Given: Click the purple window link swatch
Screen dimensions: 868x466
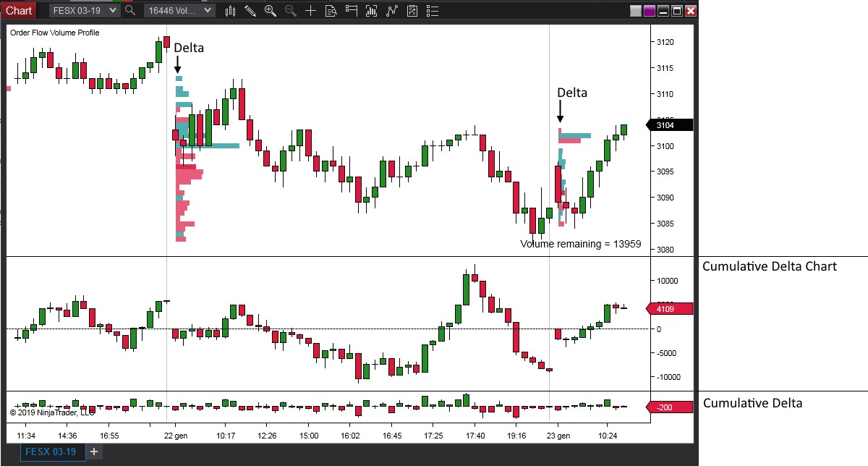Looking at the screenshot, I should point(649,11).
